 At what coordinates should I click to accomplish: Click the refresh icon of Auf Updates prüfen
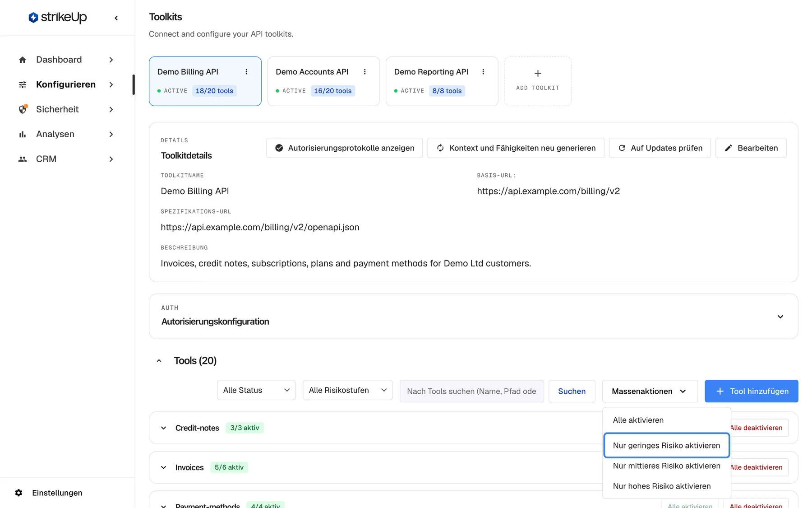click(x=622, y=148)
